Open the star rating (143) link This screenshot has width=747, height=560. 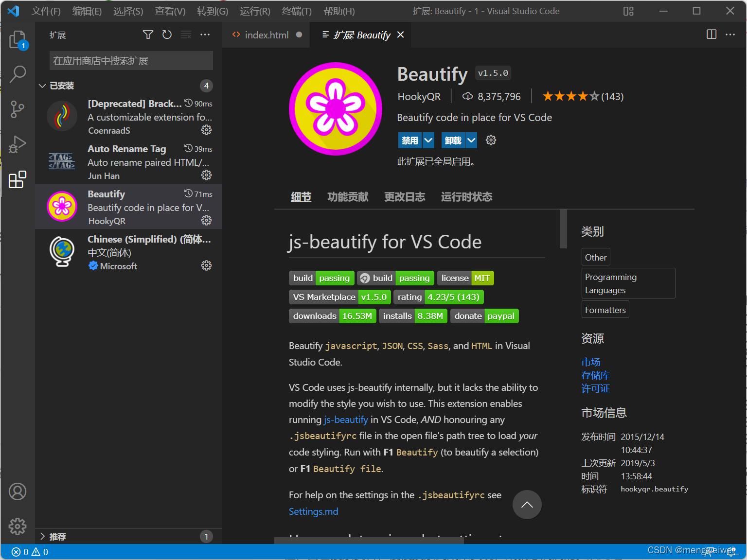point(583,96)
